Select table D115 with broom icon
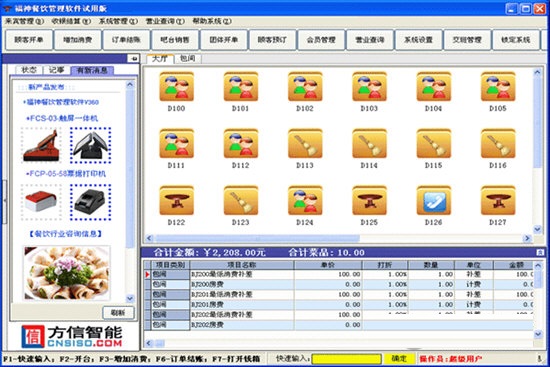The width and height of the screenshot is (550, 367). click(x=434, y=143)
